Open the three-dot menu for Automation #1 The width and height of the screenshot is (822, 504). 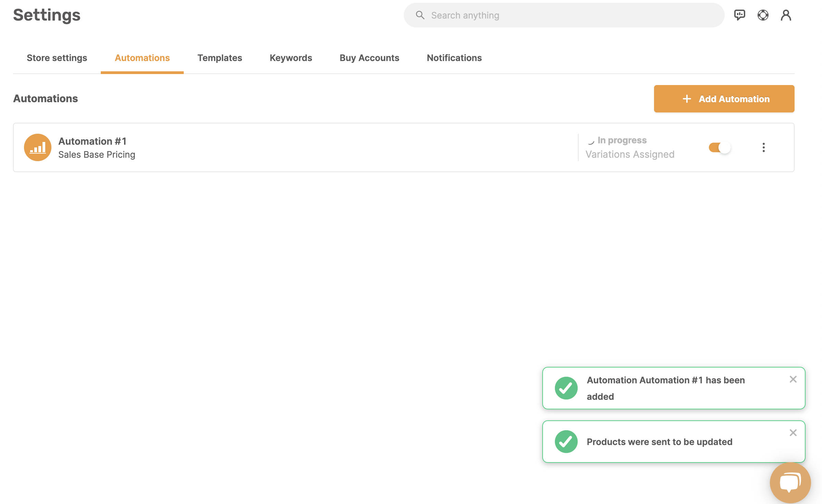click(763, 147)
